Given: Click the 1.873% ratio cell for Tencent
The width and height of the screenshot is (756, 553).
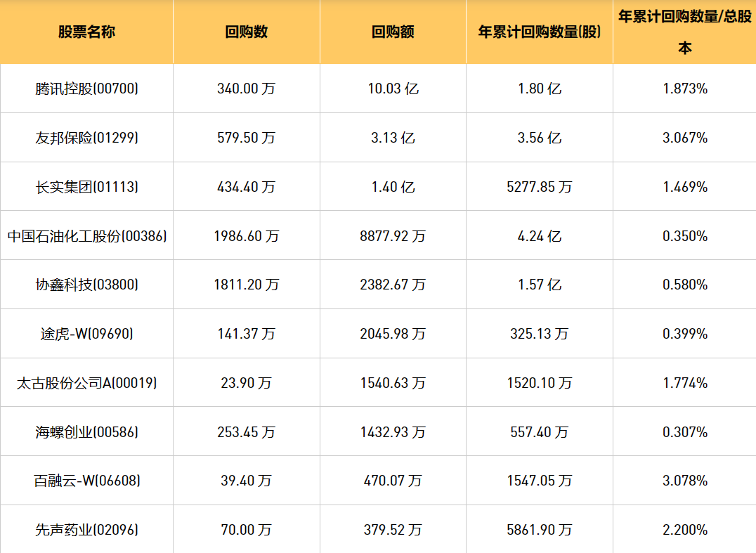Looking at the screenshot, I should coord(684,89).
